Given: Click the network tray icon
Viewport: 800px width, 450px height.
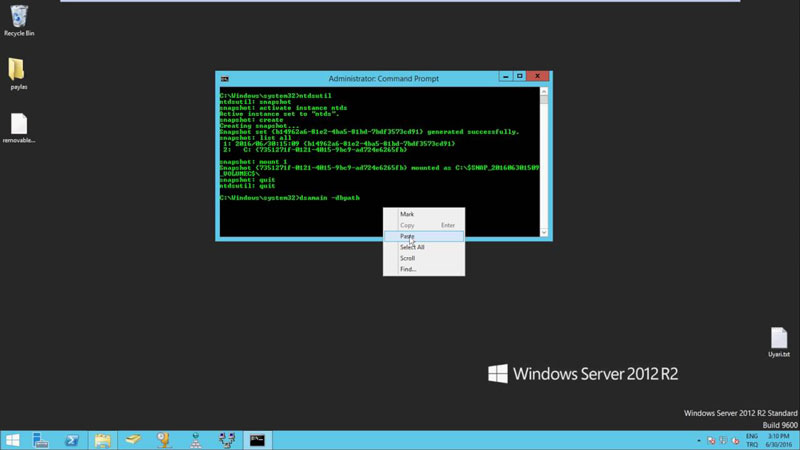Looking at the screenshot, I should coord(723,441).
